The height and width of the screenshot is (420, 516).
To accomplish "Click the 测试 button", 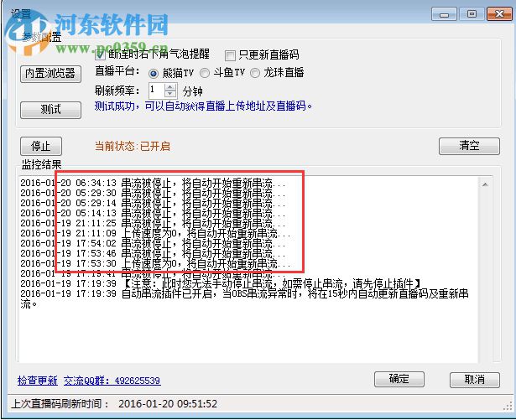I will point(50,110).
